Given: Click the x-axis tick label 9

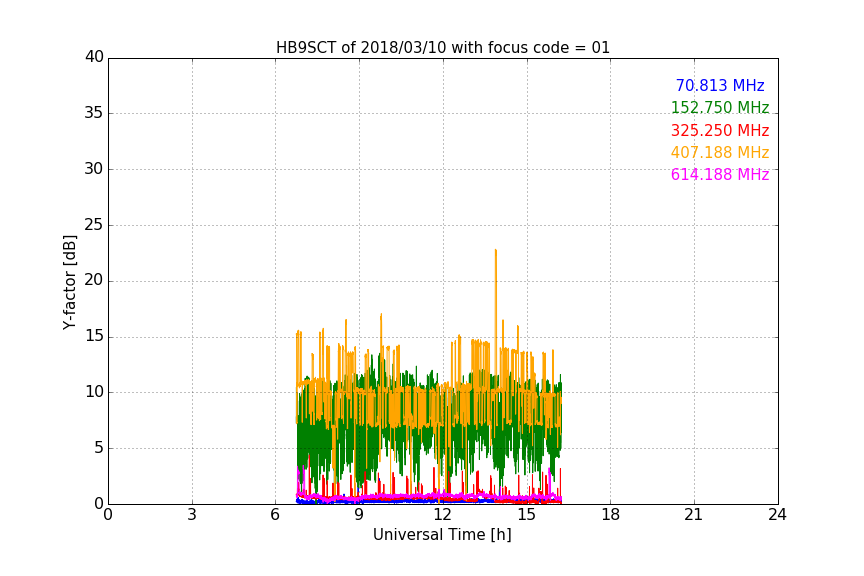Looking at the screenshot, I should 359,515.
